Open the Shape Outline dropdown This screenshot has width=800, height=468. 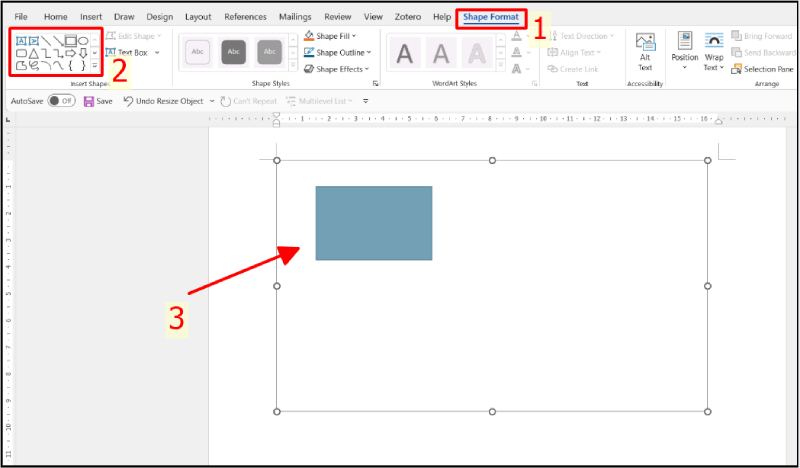tap(338, 52)
